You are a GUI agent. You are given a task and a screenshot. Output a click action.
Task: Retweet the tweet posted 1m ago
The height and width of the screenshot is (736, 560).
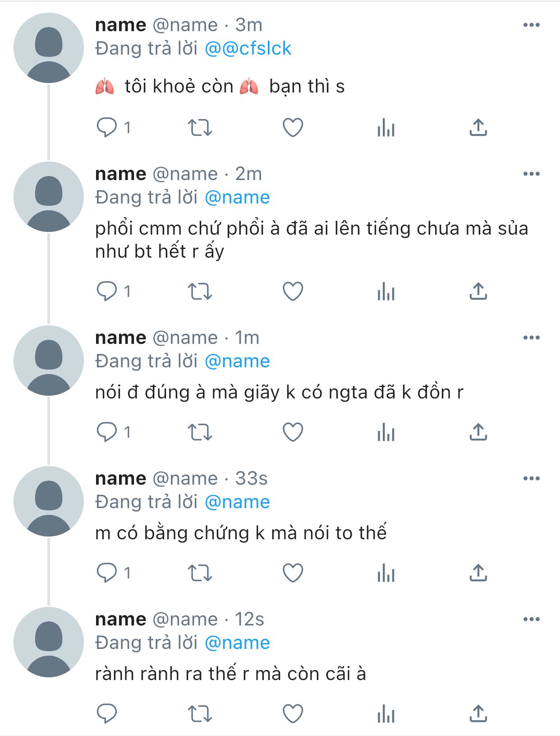coord(200,432)
